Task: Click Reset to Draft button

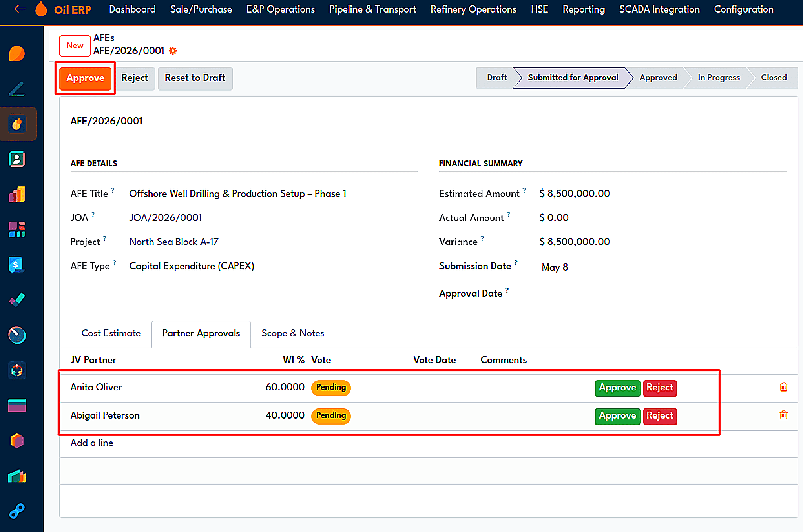Action: pos(195,78)
